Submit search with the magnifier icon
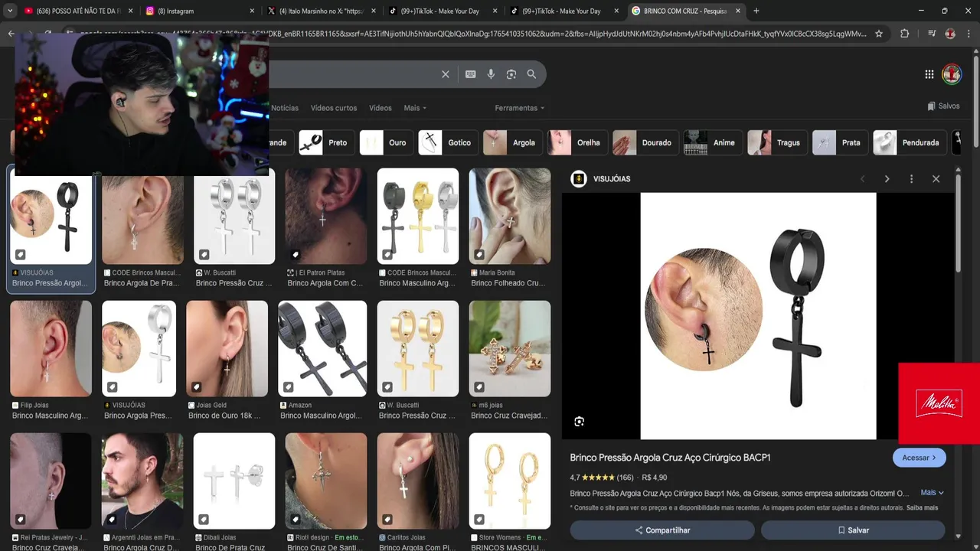Viewport: 980px width, 551px height. [x=531, y=74]
